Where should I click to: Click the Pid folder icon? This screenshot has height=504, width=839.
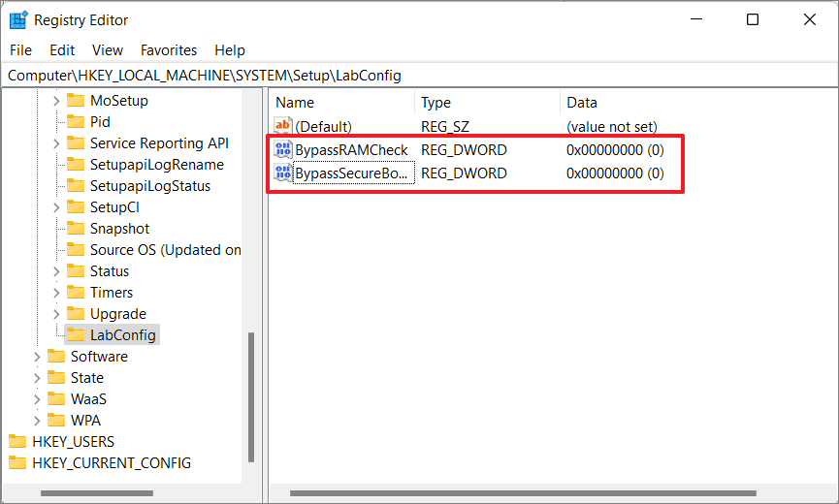point(76,122)
